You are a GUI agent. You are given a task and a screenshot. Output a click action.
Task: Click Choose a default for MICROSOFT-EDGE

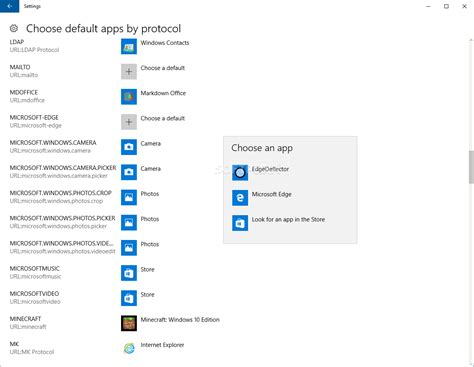163,118
